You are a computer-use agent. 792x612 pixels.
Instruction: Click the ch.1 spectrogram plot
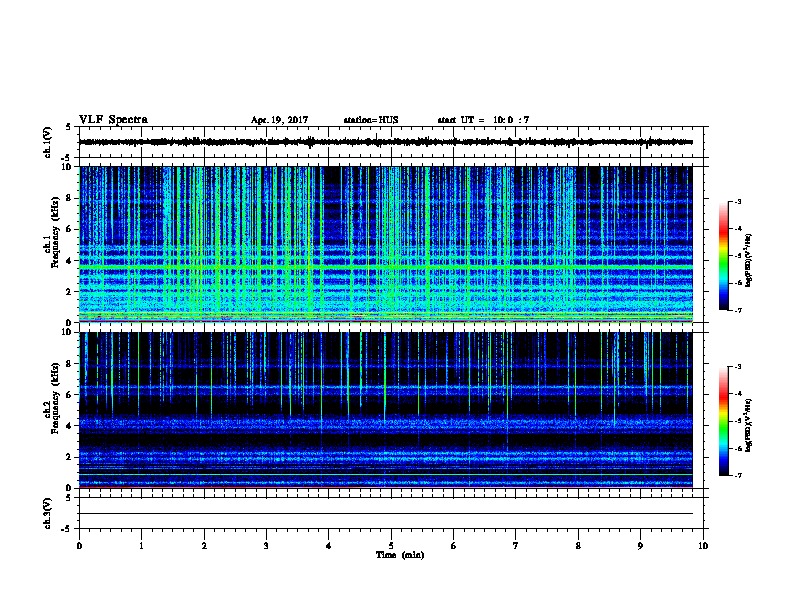[386, 244]
